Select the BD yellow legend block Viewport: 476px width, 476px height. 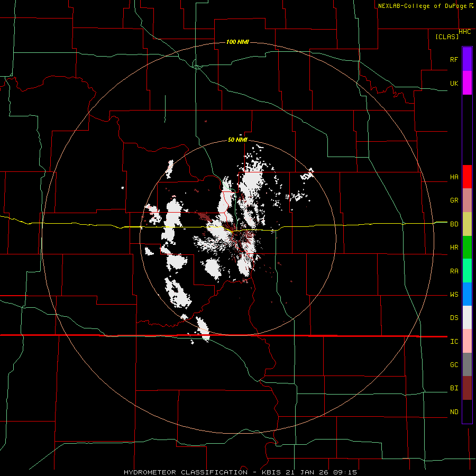coord(467,224)
